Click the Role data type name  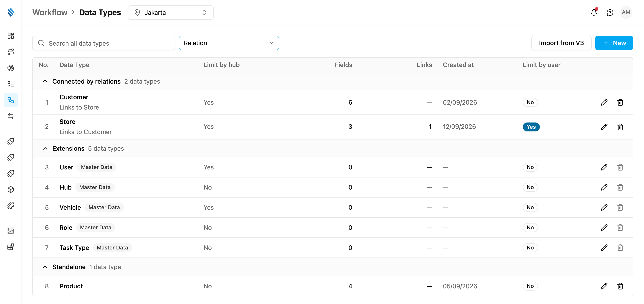click(x=66, y=228)
